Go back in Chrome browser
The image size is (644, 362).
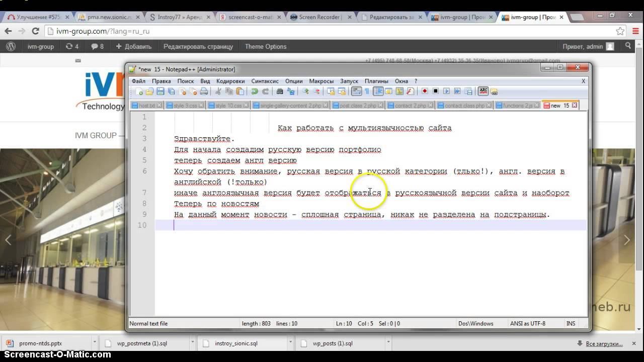point(8,31)
